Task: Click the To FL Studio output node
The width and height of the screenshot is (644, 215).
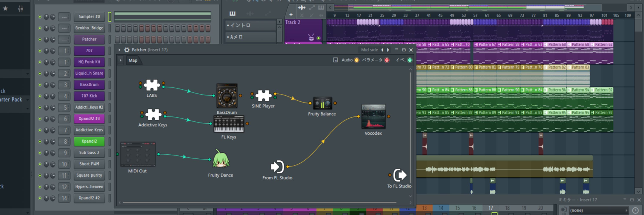Action: tap(400, 175)
